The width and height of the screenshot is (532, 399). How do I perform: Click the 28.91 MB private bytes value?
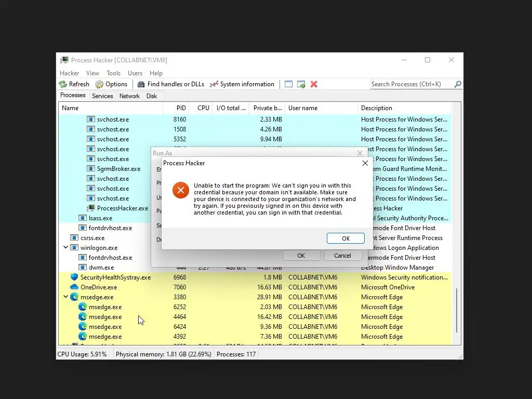tap(270, 297)
